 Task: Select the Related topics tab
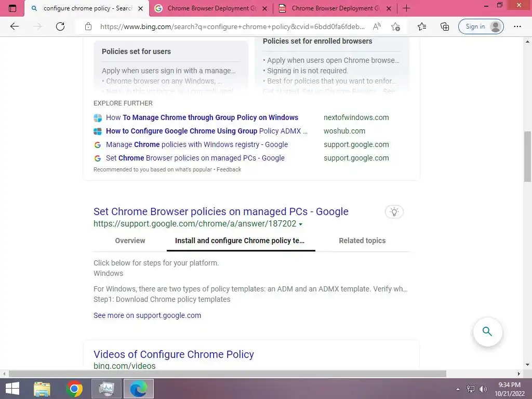coord(362,241)
